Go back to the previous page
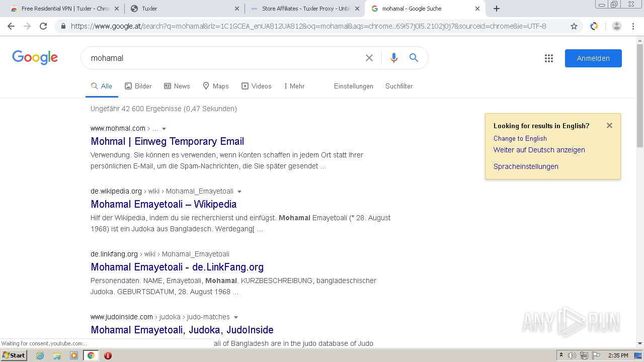Image resolution: width=644 pixels, height=362 pixels. [x=11, y=26]
